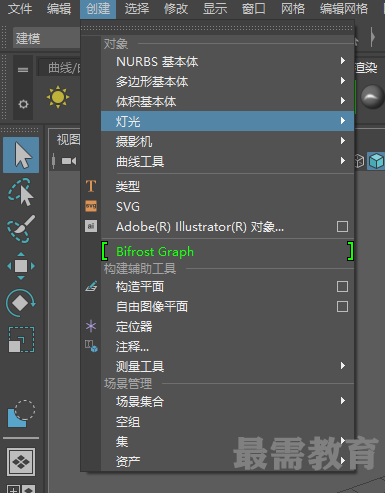Image resolution: width=385 pixels, height=493 pixels.
Task: Click the annotation icon
Action: click(x=91, y=346)
